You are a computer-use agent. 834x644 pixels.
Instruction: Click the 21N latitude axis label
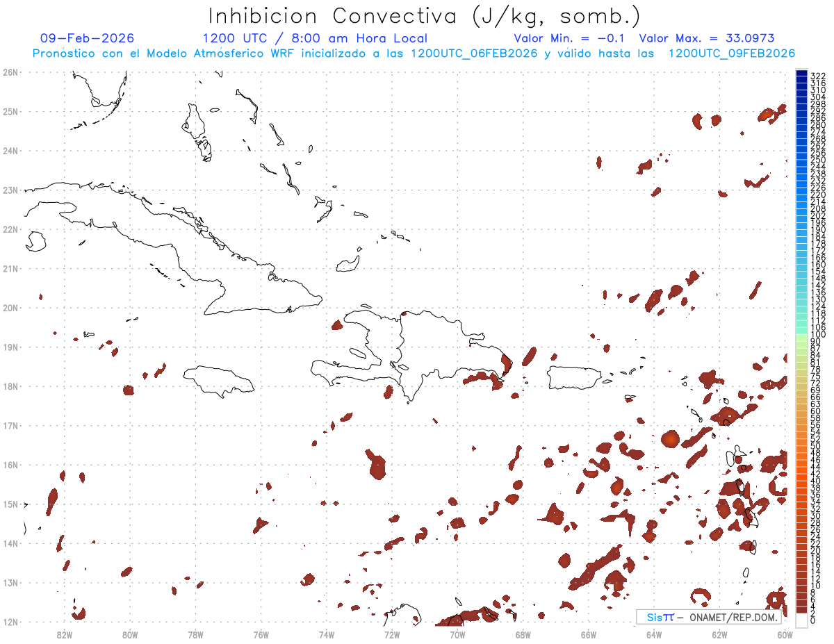[x=10, y=268]
